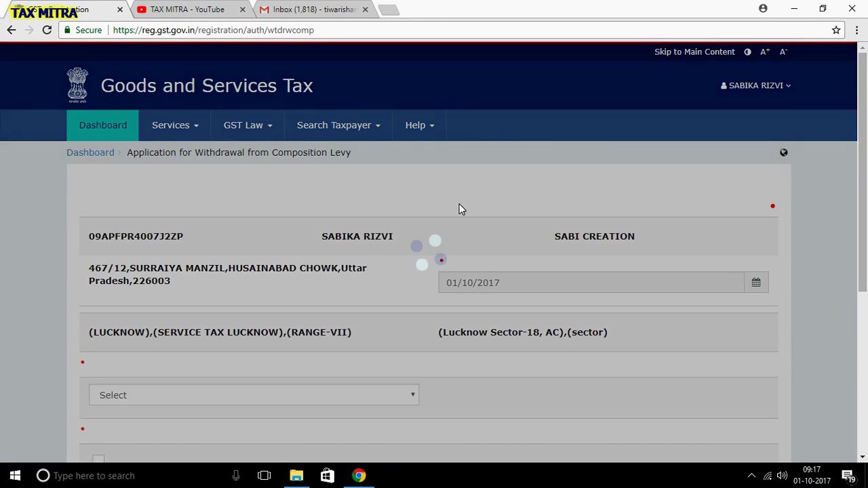Click the taskbar microphone icon
The width and height of the screenshot is (868, 488).
236,476
